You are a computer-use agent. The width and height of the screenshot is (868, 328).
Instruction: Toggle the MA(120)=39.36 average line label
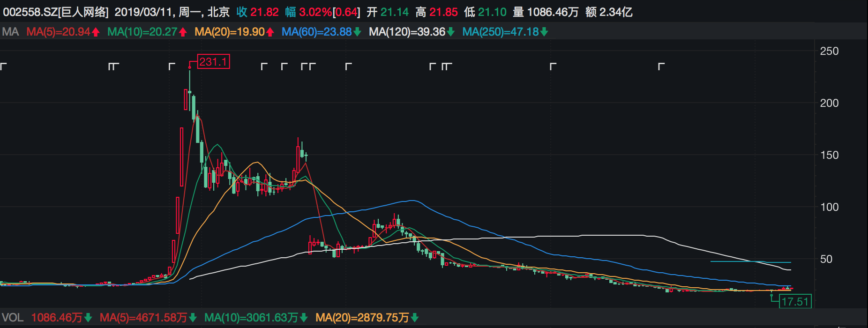click(x=407, y=32)
